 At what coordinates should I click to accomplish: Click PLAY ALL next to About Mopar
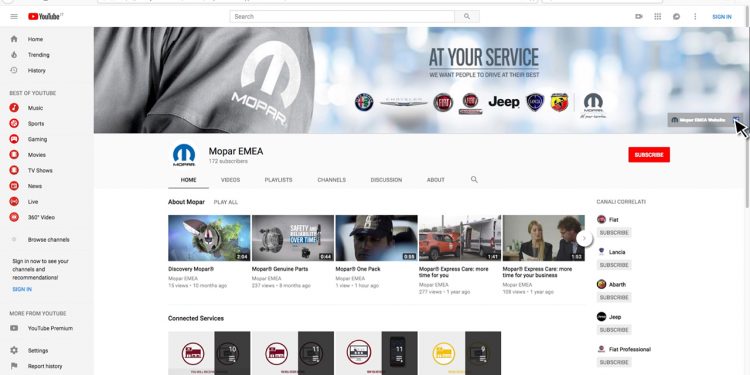click(226, 202)
